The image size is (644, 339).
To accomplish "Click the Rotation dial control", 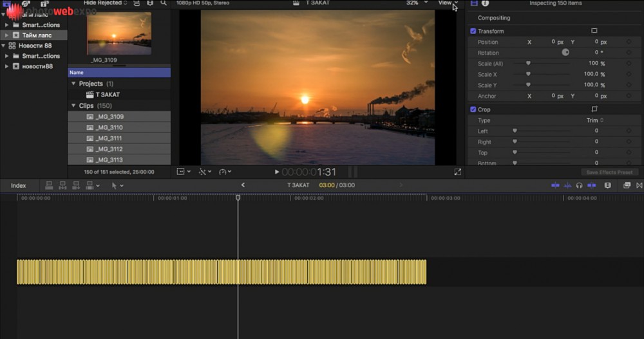I will point(565,53).
